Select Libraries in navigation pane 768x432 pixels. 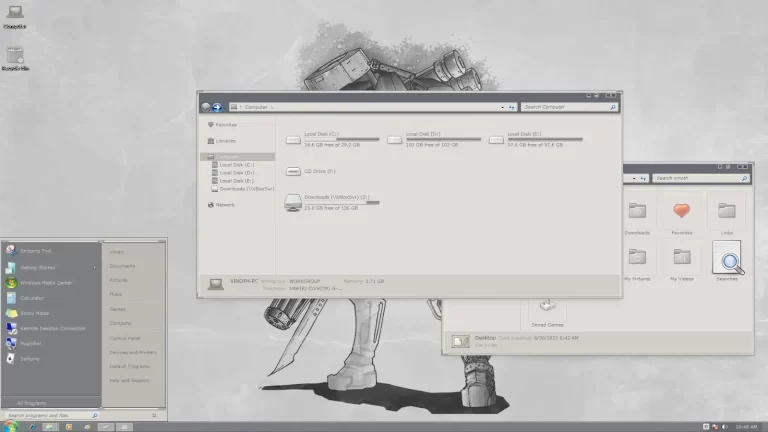coord(221,141)
